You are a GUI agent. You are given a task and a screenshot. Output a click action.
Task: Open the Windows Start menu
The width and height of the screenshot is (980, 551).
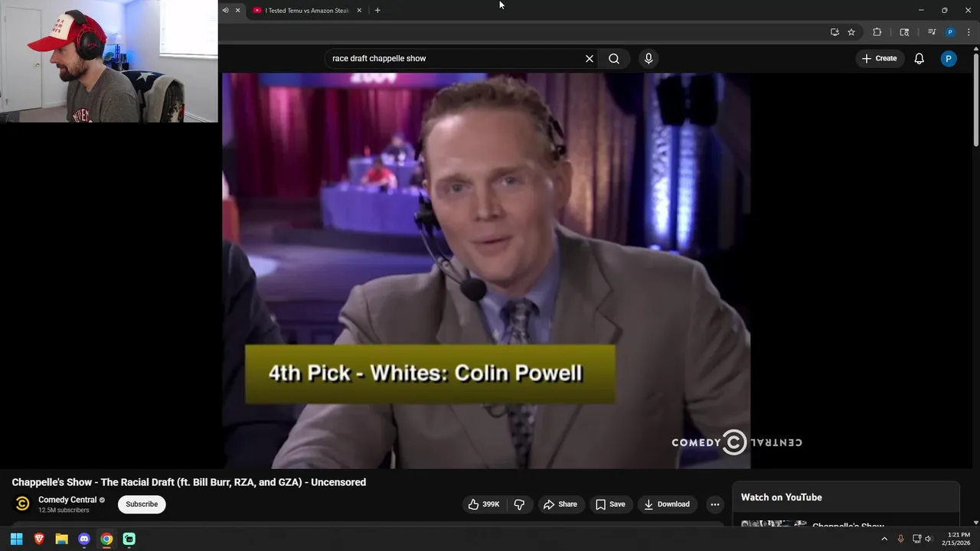tap(16, 539)
